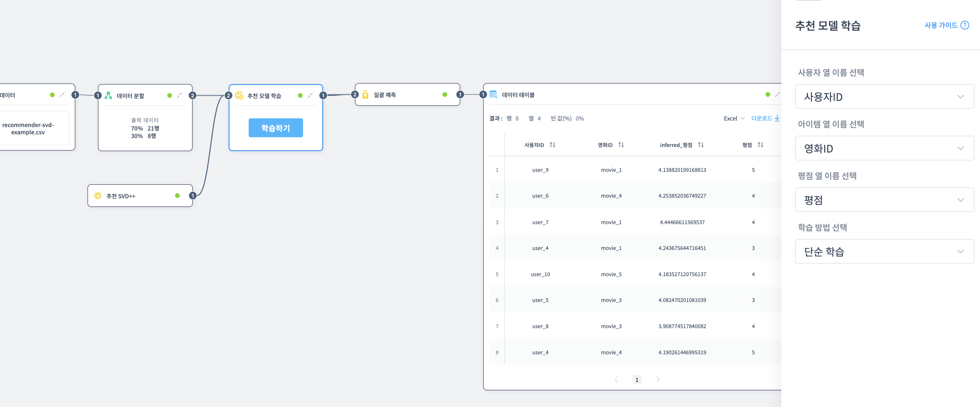Expand the 단순 학습 training method dropdown
Image resolution: width=980 pixels, height=407 pixels.
click(884, 251)
